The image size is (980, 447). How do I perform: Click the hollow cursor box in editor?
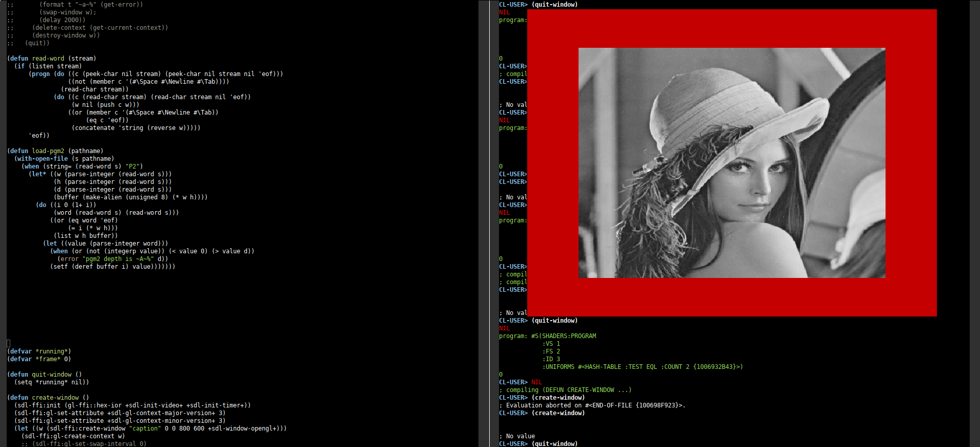(x=8, y=343)
